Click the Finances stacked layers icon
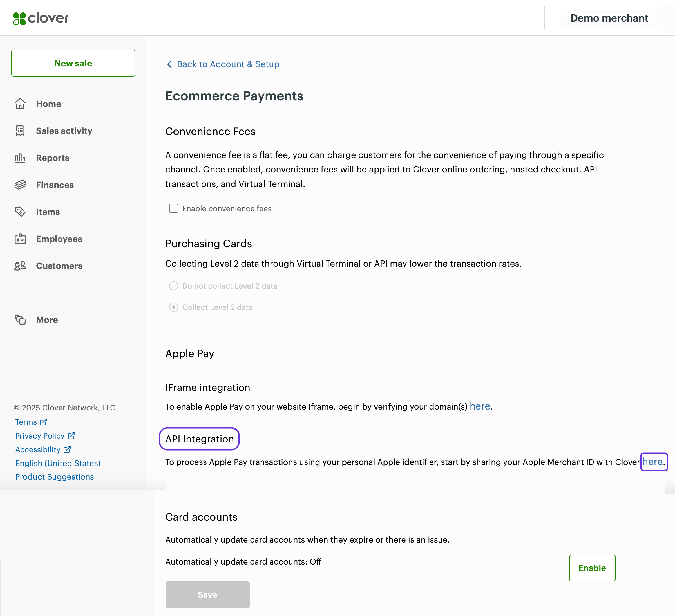Screen dimensions: 675x616 point(20,185)
